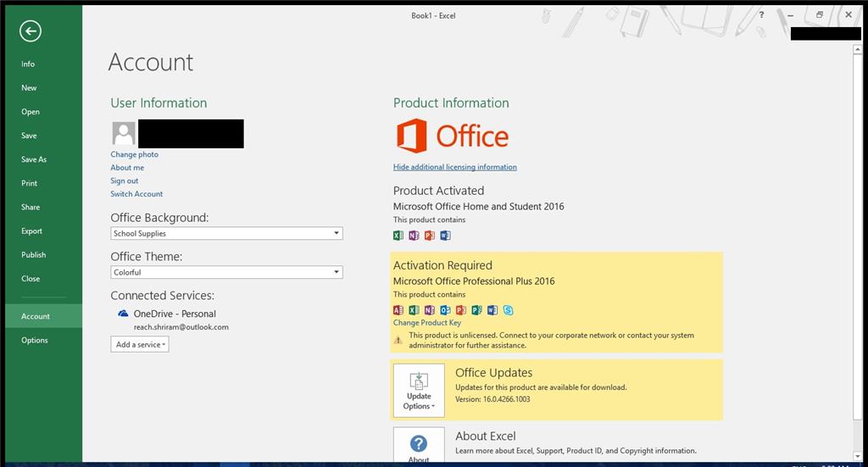Click the unlicensed product warning icon
The height and width of the screenshot is (467, 868).
click(x=398, y=340)
